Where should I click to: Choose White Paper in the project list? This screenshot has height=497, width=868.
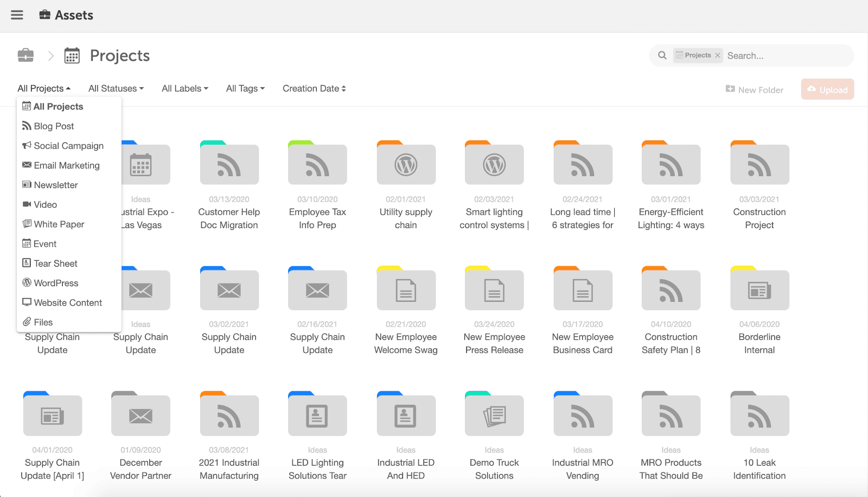59,224
